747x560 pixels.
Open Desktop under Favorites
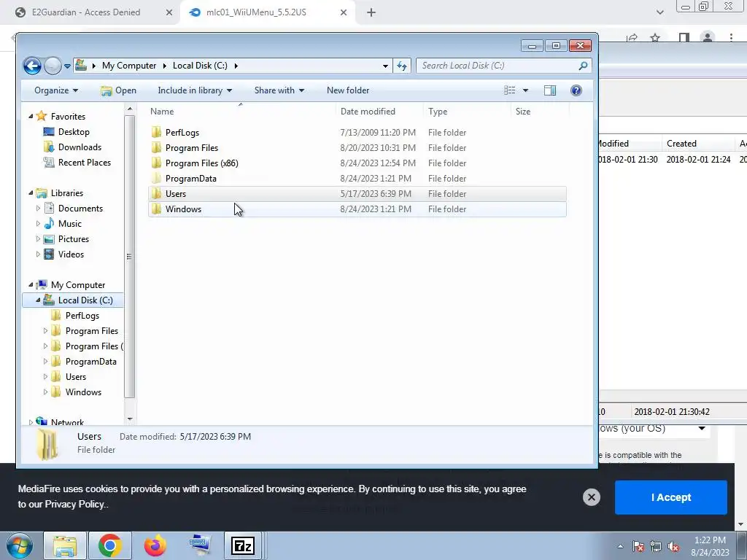coord(66,132)
